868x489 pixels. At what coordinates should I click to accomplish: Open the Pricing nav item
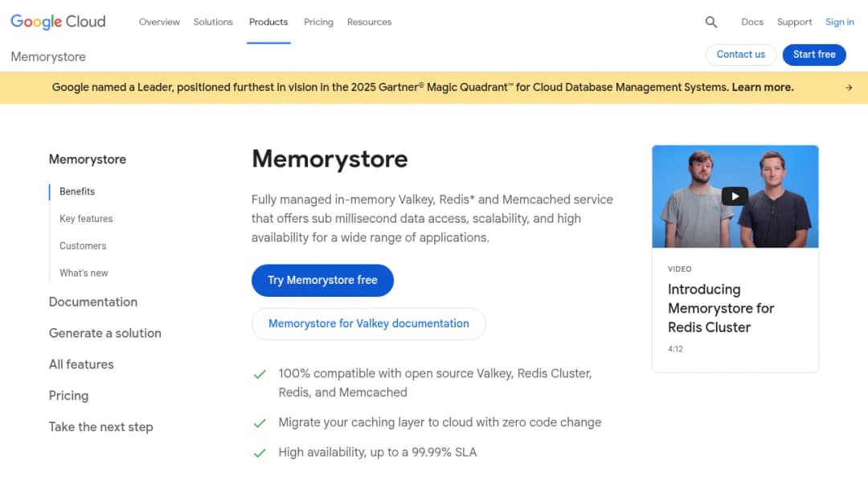318,23
